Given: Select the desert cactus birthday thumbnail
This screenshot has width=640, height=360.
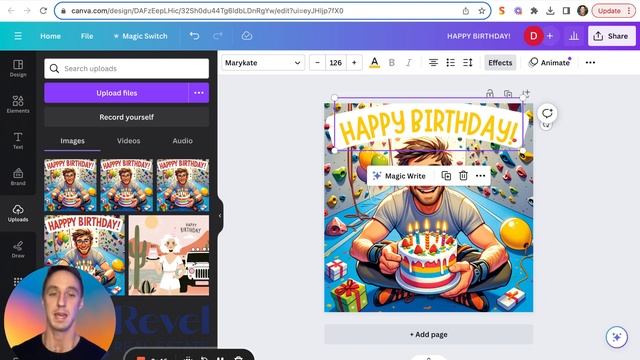Looking at the screenshot, I should click(169, 255).
